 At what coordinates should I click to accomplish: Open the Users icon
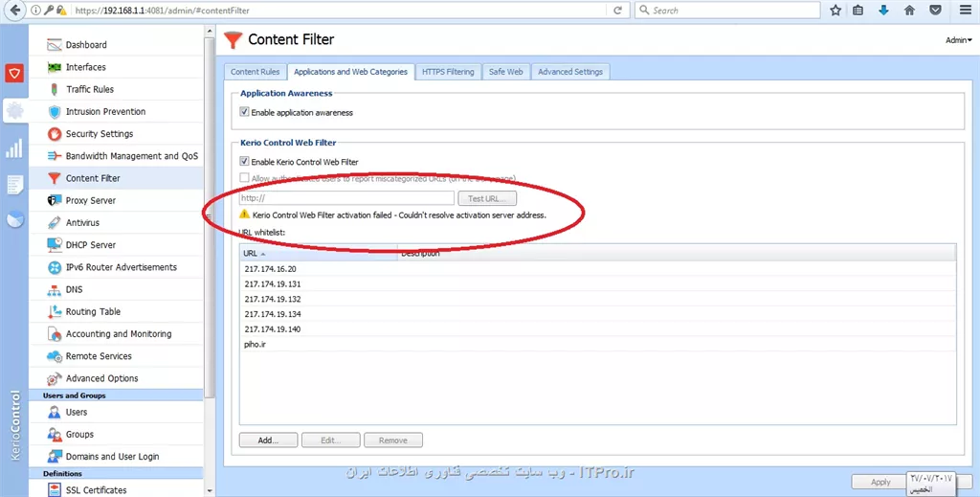(55, 413)
